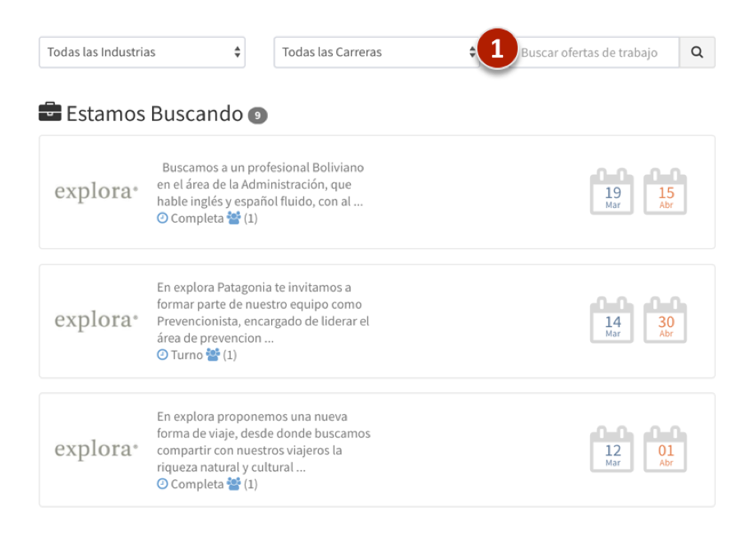Screen dimensions: 756x549
Task: Open the Todas las Industrias dropdown
Action: pyautogui.click(x=142, y=53)
